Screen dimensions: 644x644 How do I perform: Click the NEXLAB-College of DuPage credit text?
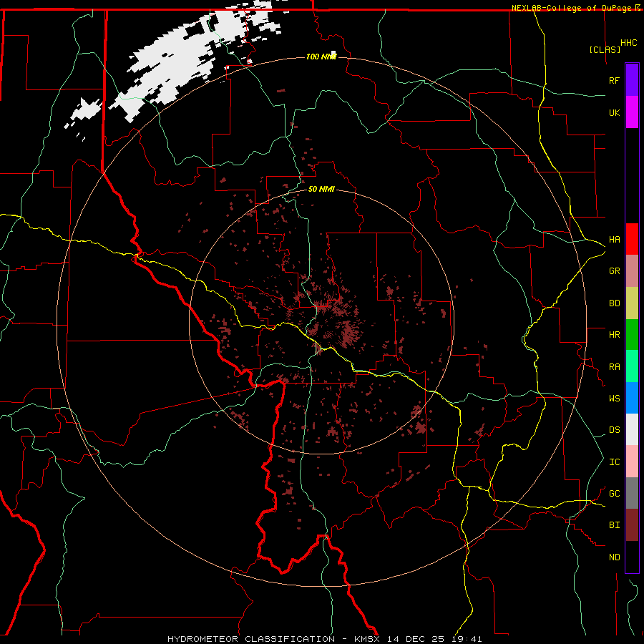(571, 8)
